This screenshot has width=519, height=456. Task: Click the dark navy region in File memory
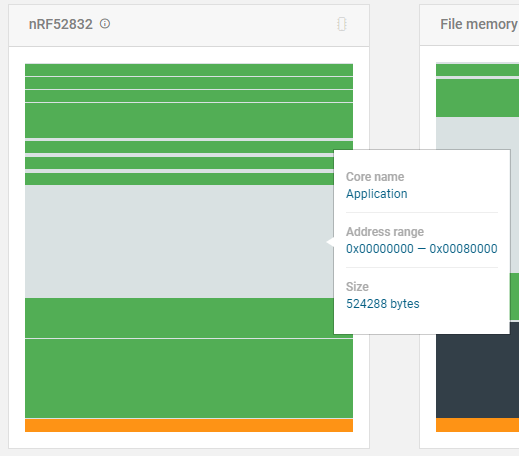[x=477, y=377]
